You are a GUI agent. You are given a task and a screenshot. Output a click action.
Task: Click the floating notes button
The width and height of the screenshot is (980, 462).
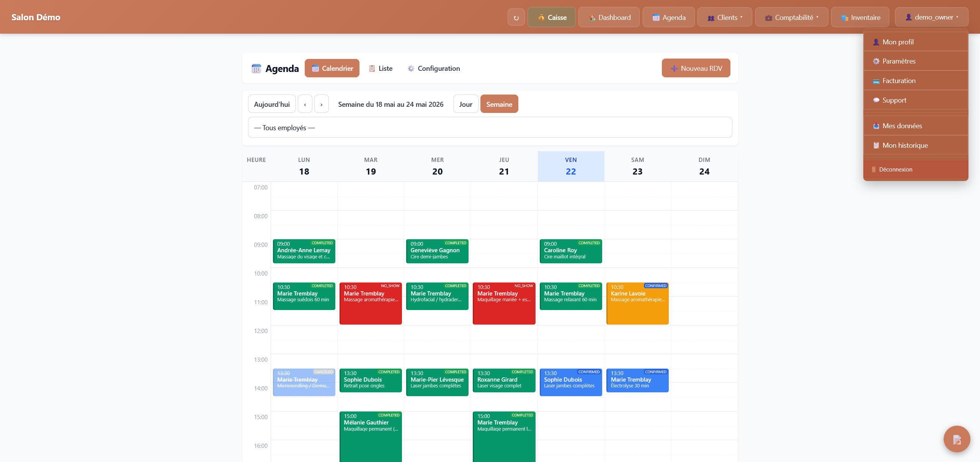tap(957, 439)
